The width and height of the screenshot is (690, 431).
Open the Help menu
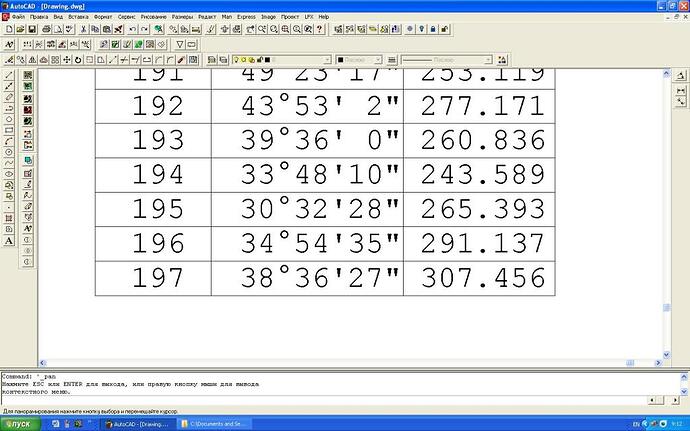(x=323, y=17)
